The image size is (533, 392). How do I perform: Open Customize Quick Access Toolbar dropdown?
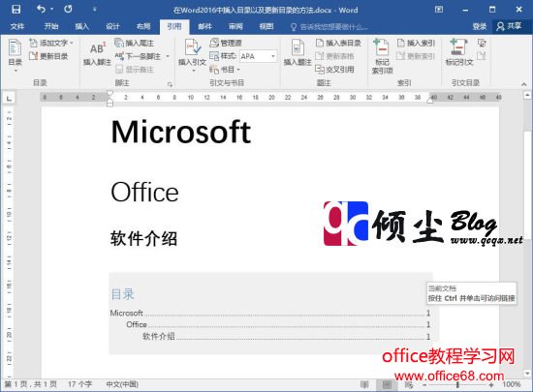(95, 9)
